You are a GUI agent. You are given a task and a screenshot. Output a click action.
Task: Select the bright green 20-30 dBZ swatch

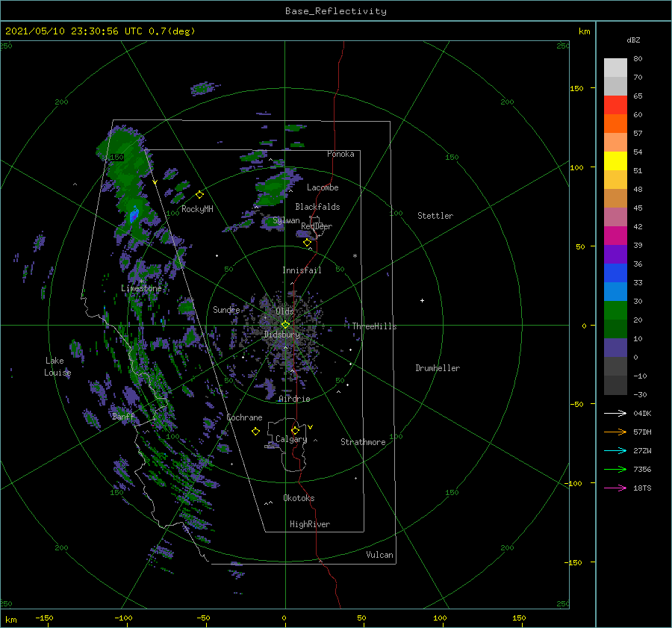(615, 311)
